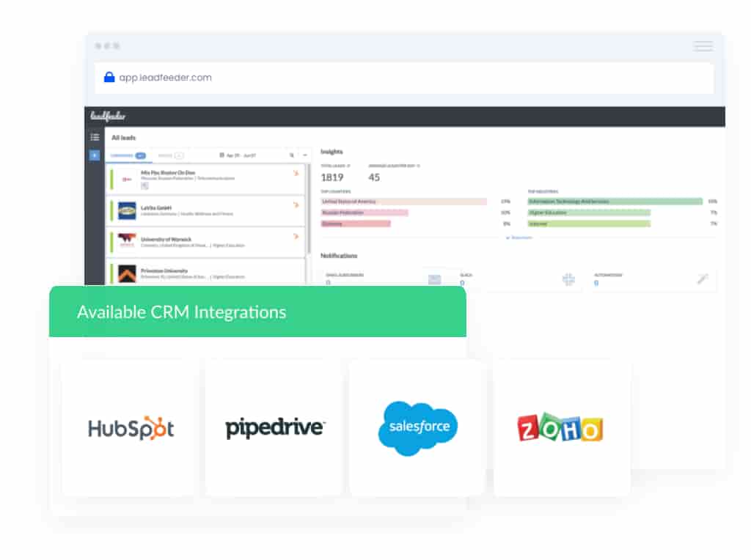
Task: Click the blue plus sidebar button
Action: [95, 155]
